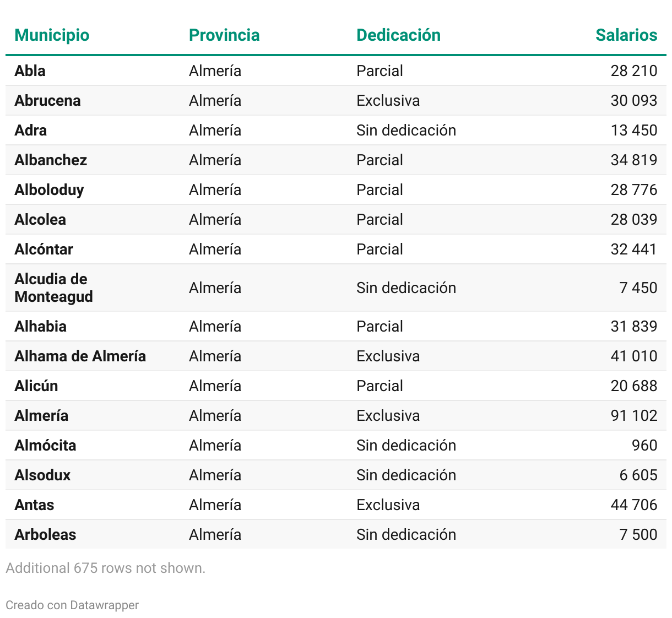Select the Dedicación column header
This screenshot has width=672, height=618.
(x=398, y=35)
